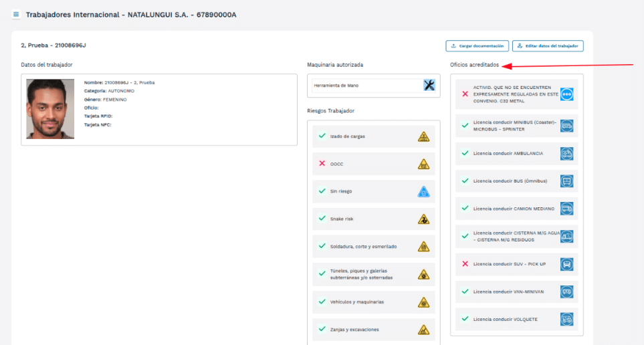Open the hamburger navigation menu
The height and width of the screenshot is (345, 644).
[x=16, y=14]
